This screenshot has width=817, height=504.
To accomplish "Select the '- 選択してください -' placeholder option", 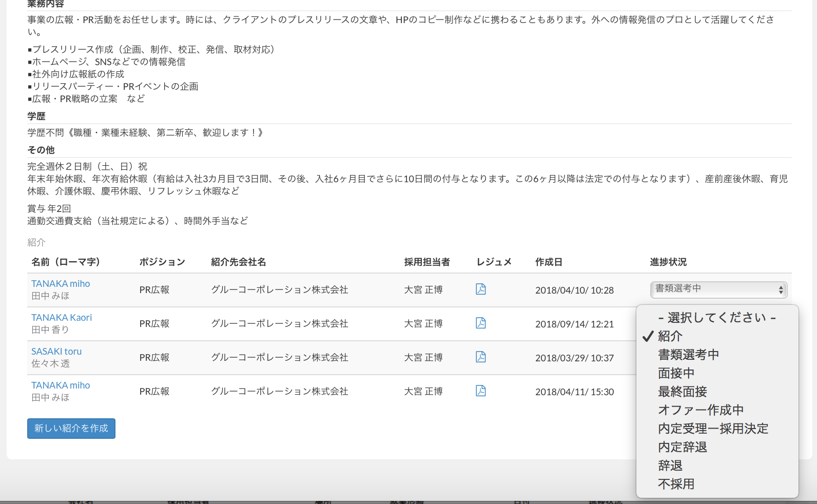I will [716, 318].
